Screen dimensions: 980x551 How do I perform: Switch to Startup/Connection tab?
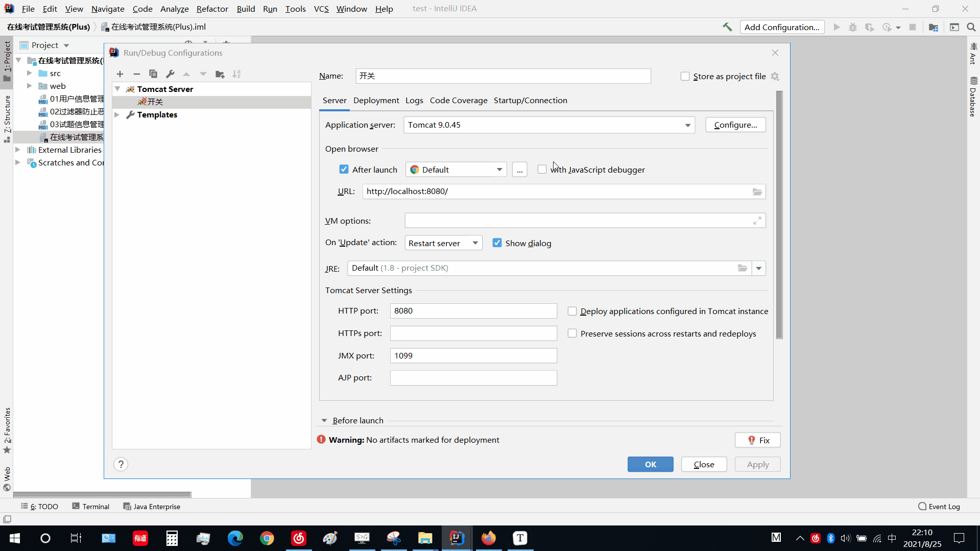(530, 101)
